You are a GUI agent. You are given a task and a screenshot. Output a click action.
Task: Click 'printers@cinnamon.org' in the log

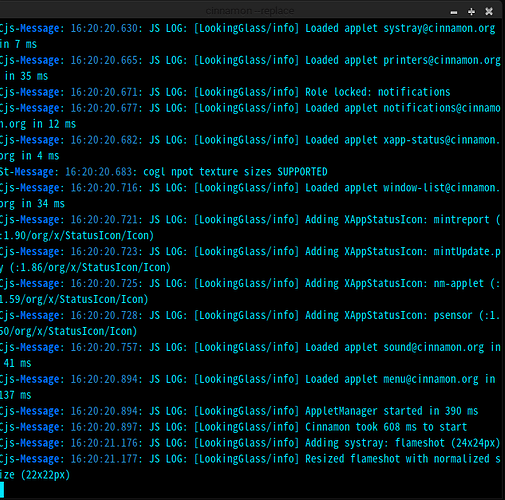coord(442,60)
